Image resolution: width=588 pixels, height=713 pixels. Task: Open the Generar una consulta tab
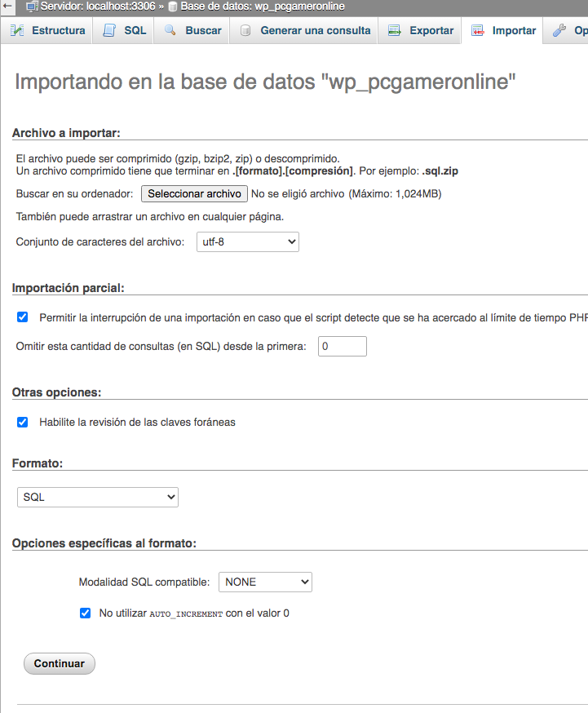(315, 31)
